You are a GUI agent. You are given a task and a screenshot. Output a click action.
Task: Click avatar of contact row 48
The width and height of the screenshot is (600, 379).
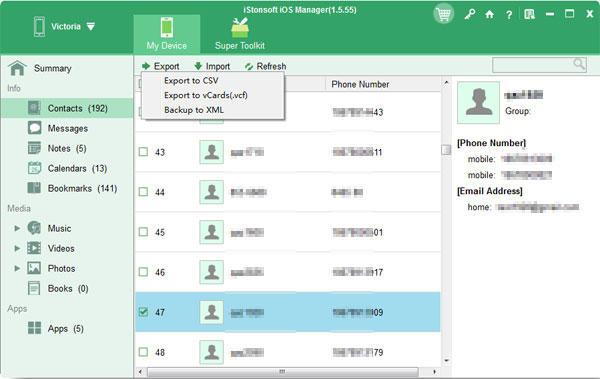click(x=211, y=352)
